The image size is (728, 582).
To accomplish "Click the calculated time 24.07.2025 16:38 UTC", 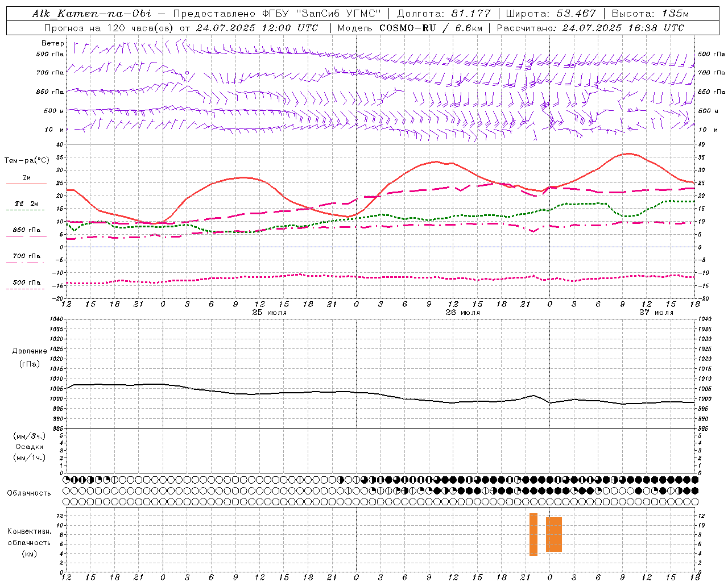I will tap(623, 28).
